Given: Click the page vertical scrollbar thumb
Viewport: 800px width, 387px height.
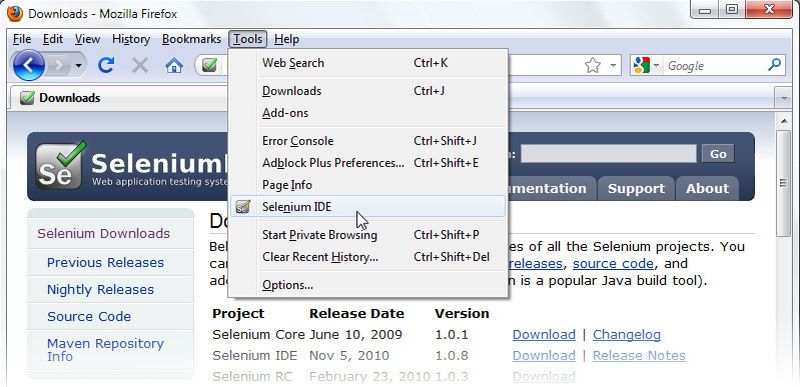Looking at the screenshot, I should (783, 183).
